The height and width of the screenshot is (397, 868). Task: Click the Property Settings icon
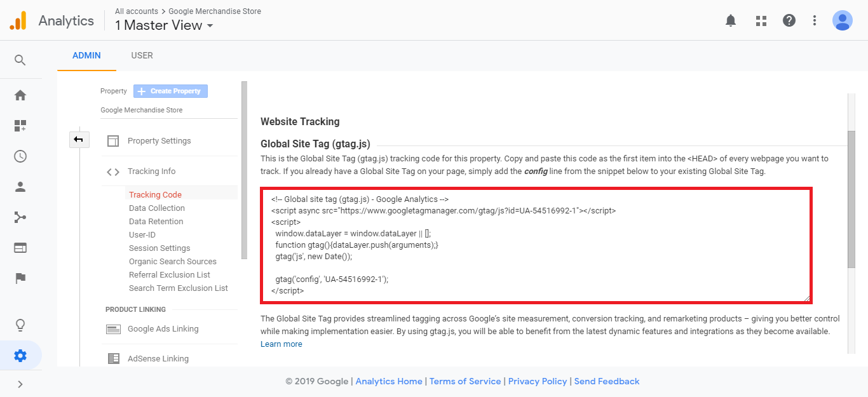tap(113, 141)
